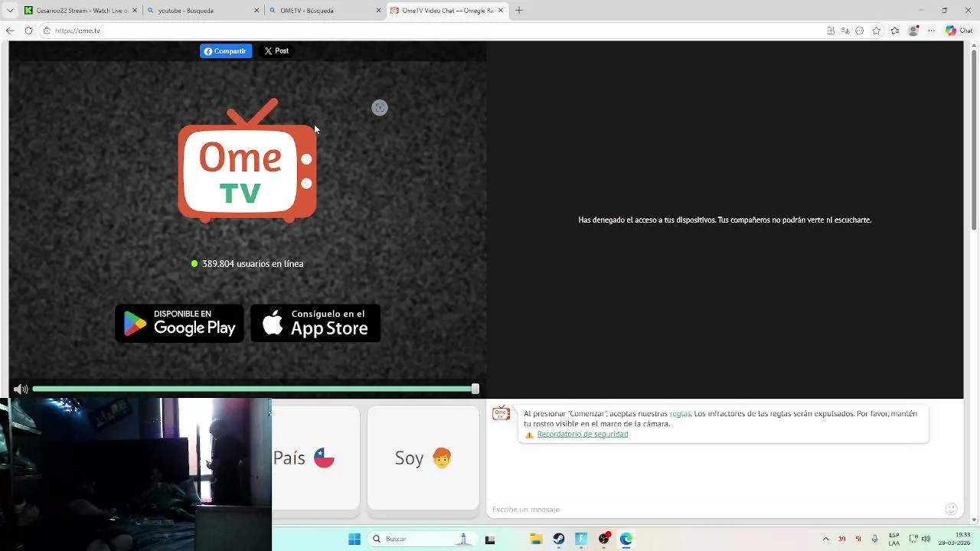This screenshot has width=980, height=551.
Task: Open a new browser tab
Action: pos(518,11)
